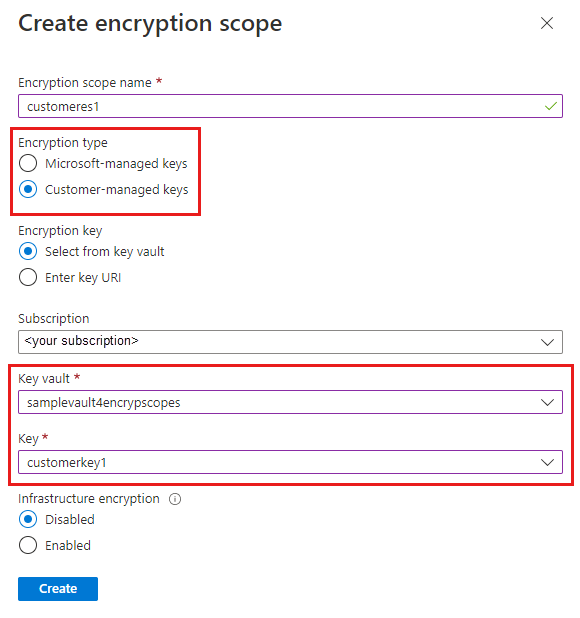Expand the Key dropdown chevron
The image size is (580, 618).
click(547, 462)
